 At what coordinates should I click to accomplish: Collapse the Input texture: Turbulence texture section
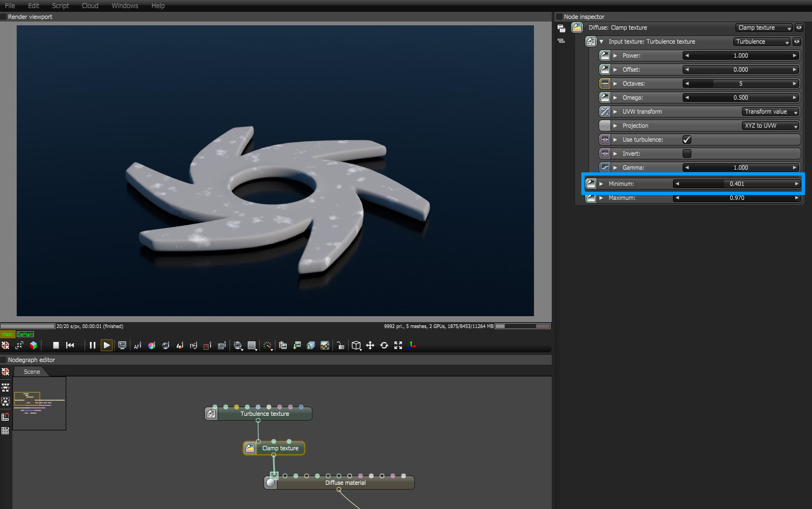point(601,41)
